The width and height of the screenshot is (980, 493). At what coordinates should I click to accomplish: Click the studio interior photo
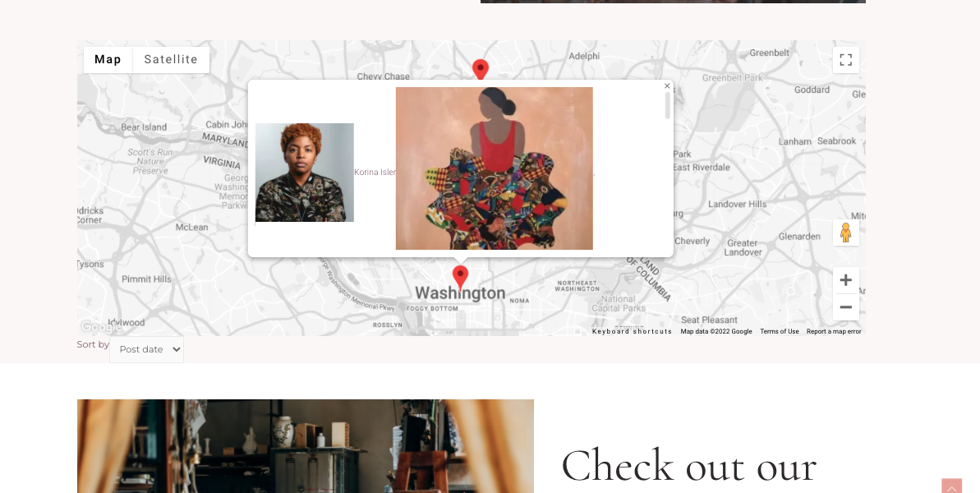click(306, 446)
